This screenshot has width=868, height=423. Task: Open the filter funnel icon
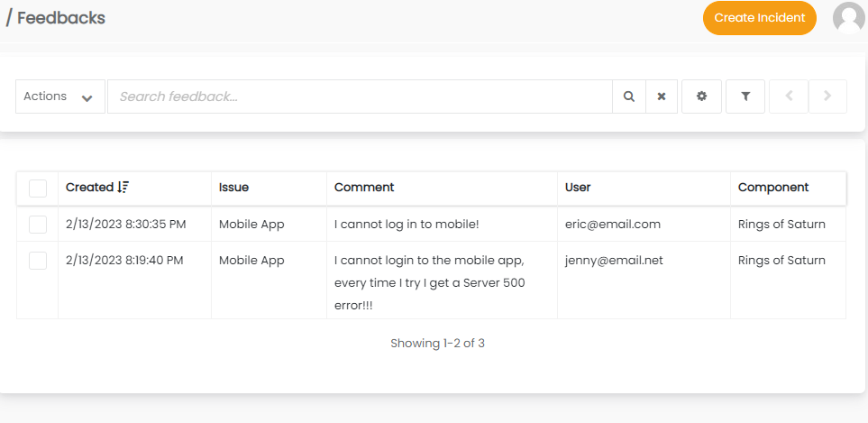pyautogui.click(x=745, y=97)
